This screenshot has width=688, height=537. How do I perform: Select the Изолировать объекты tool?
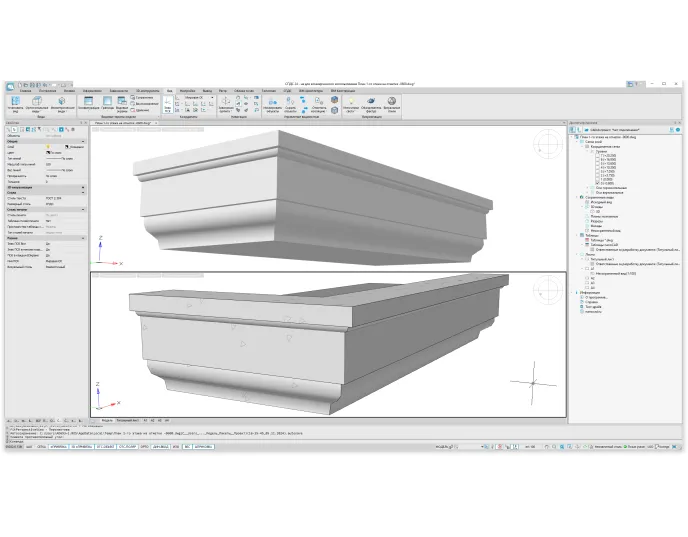272,103
